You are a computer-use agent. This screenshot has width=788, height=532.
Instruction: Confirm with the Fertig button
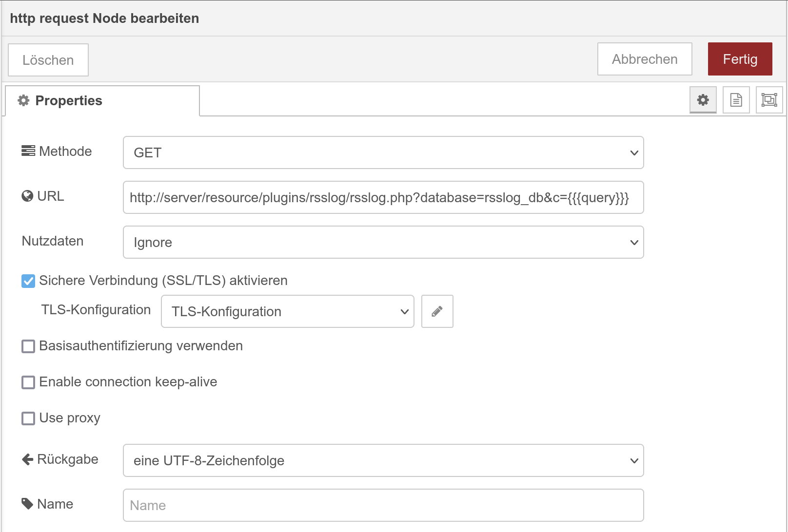pos(740,59)
